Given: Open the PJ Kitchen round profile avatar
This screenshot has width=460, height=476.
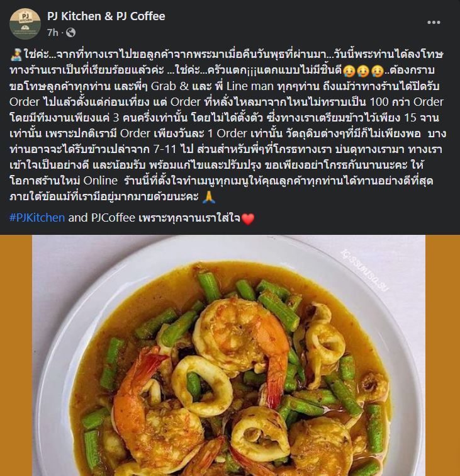Looking at the screenshot, I should pyautogui.click(x=25, y=24).
